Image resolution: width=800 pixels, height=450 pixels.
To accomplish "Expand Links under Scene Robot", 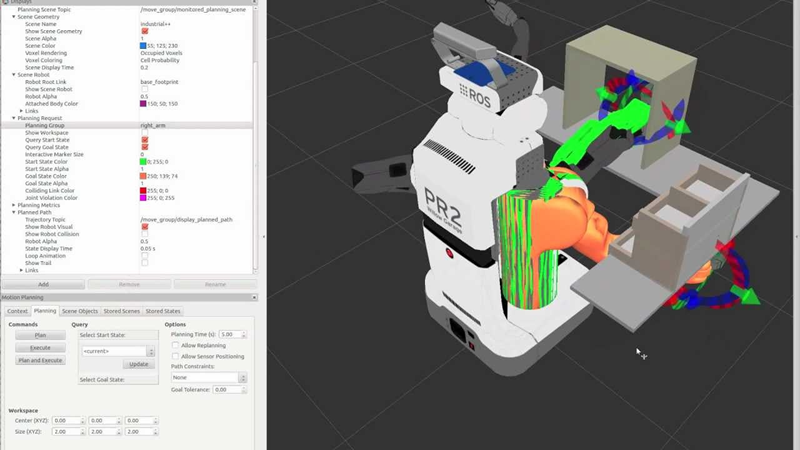I will (21, 111).
